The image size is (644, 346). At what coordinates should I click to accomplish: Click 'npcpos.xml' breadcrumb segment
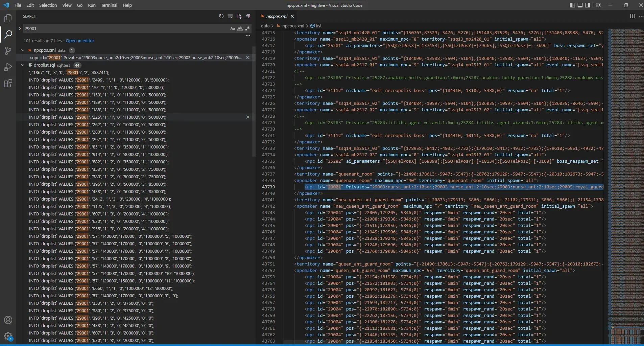tap(293, 26)
